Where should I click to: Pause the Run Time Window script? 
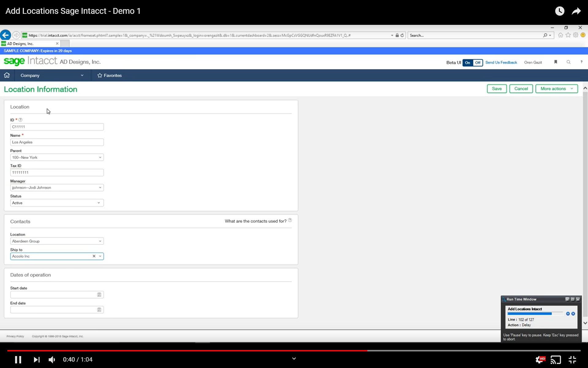568,314
